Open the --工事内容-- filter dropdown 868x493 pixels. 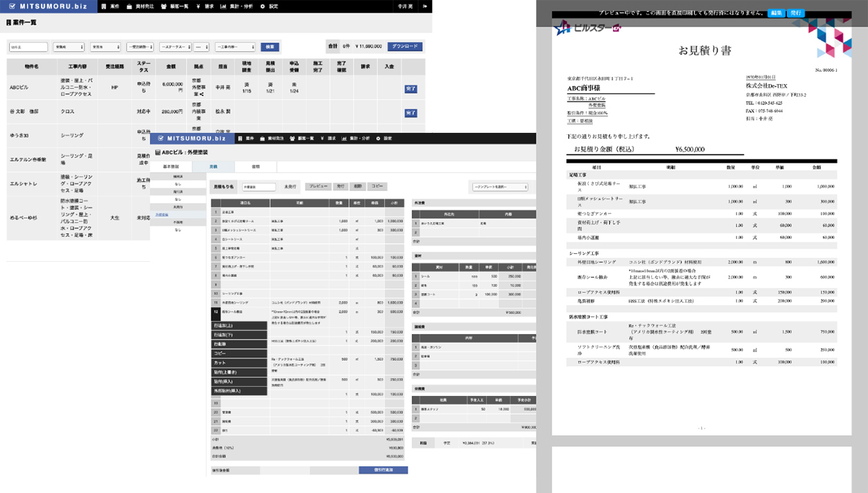pyautogui.click(x=235, y=47)
